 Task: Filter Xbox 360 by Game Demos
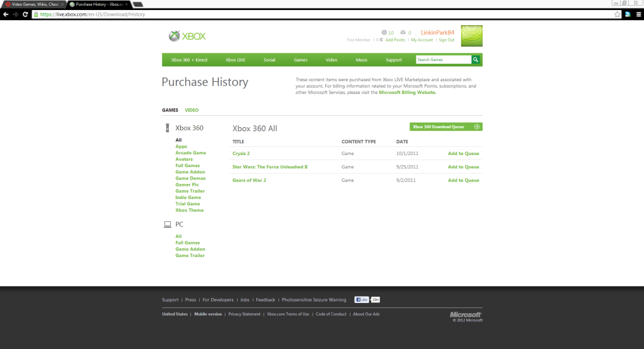[x=190, y=178]
